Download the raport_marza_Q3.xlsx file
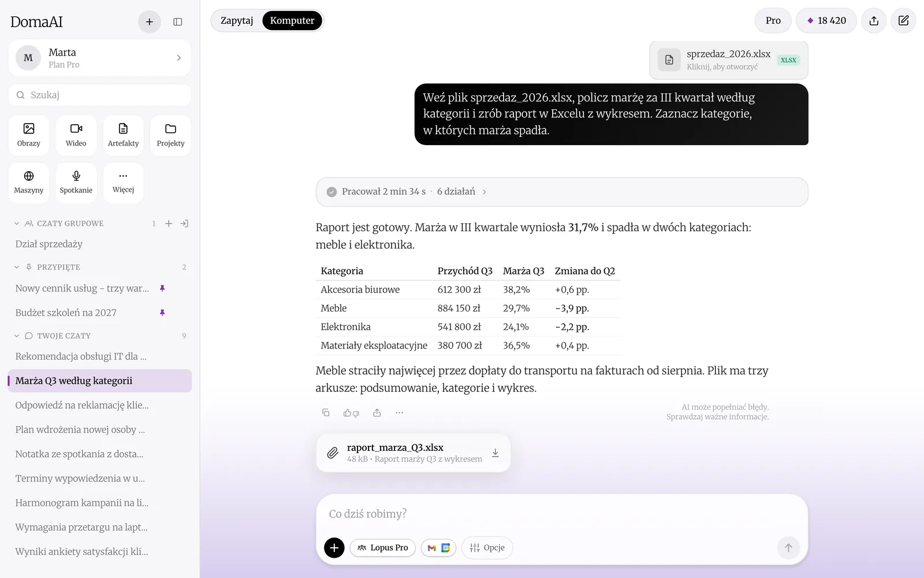This screenshot has height=578, width=924. tap(495, 453)
